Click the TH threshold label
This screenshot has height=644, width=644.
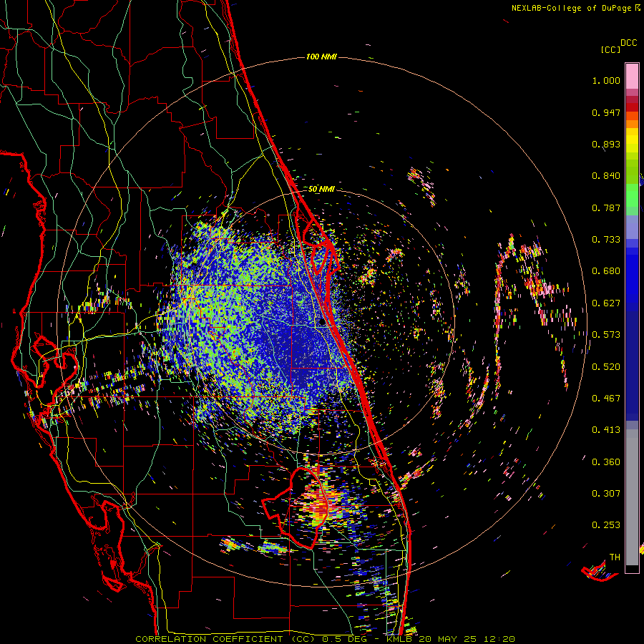[615, 557]
